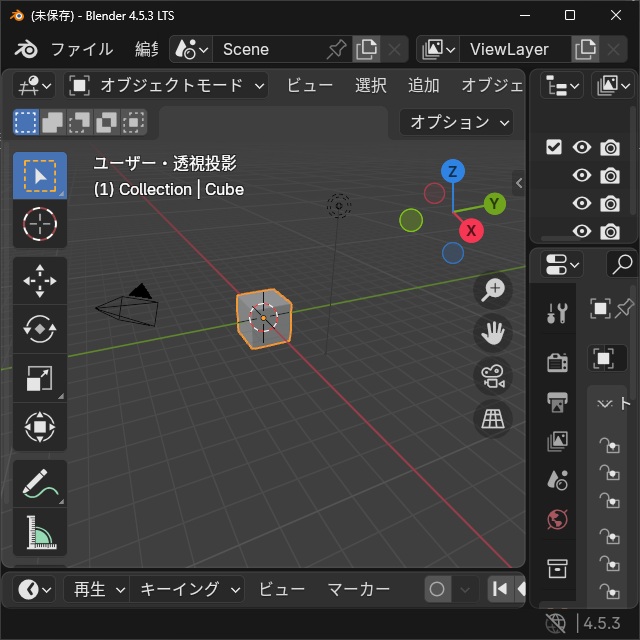Switch perspective/orthographic with the grid icon
This screenshot has height=640, width=640.
493,419
